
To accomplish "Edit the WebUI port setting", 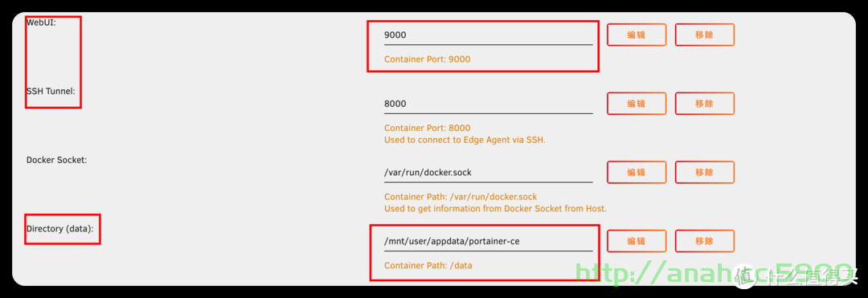I will (637, 35).
